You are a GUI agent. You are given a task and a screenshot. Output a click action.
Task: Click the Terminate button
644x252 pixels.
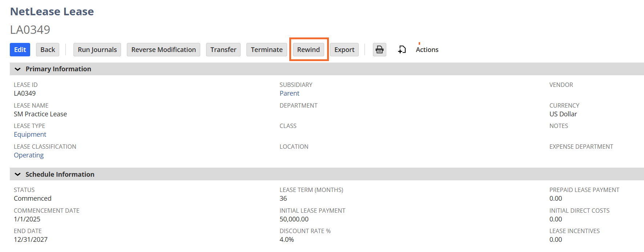click(267, 49)
